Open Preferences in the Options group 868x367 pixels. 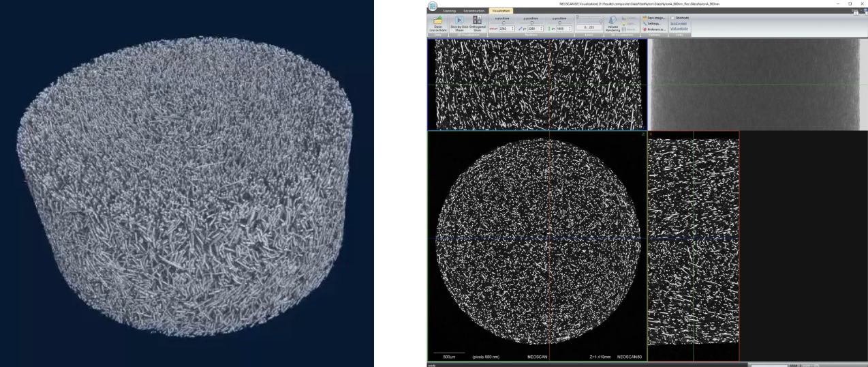645,29
